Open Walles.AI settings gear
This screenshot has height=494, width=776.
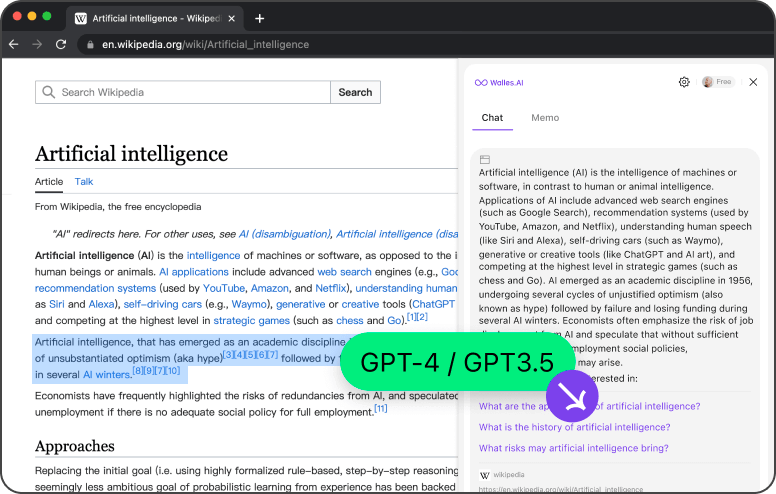(x=684, y=82)
